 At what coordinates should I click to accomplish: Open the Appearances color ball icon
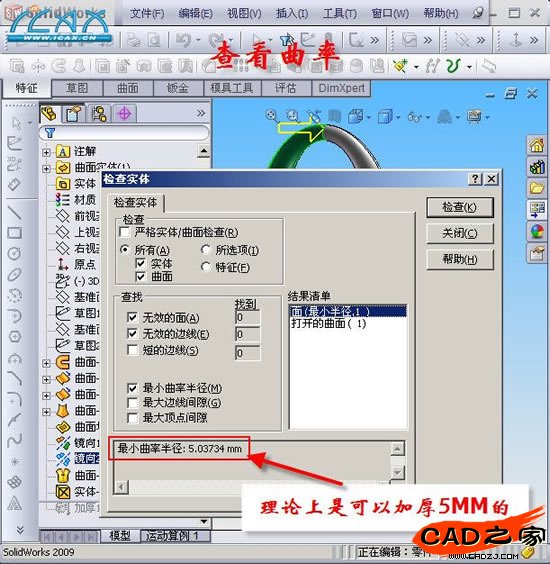537,231
